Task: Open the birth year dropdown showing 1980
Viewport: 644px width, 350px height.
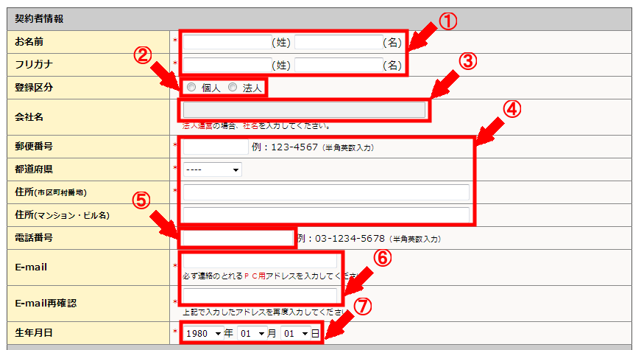Action: 203,333
